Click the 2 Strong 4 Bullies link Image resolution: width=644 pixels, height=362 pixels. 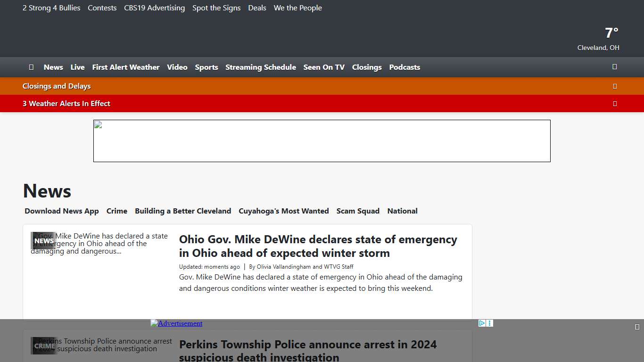click(51, 8)
